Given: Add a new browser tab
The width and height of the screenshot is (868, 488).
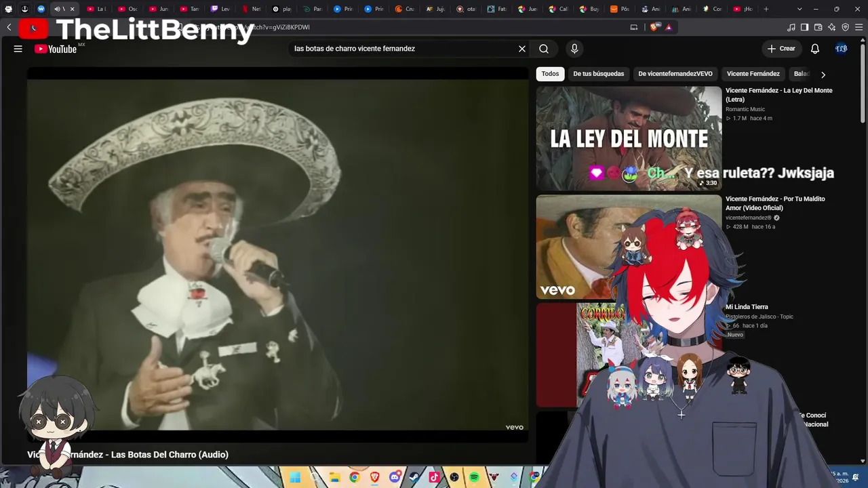Looking at the screenshot, I should pos(766,9).
